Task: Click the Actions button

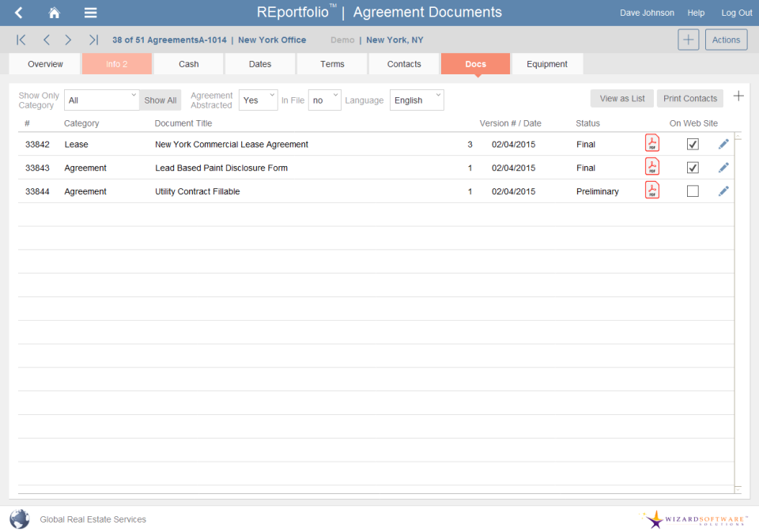Action: tap(726, 39)
